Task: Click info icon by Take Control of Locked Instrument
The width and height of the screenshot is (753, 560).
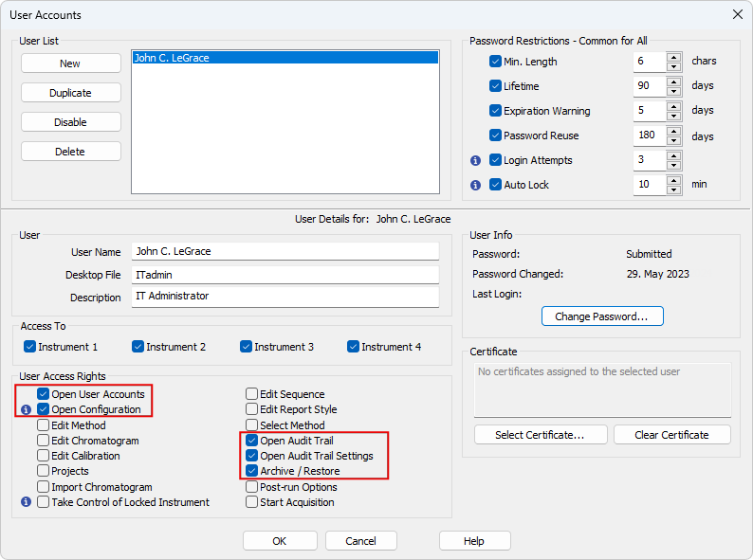Action: [x=26, y=502]
